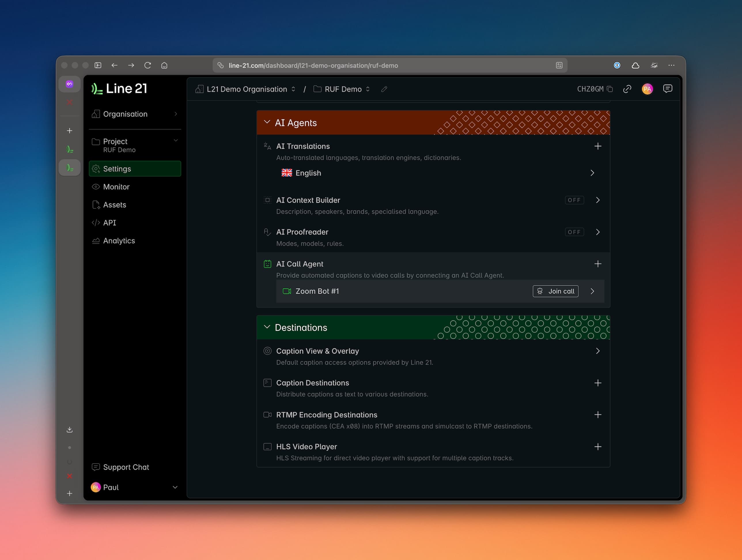The image size is (742, 560).
Task: Open the Paul user menu
Action: point(134,487)
